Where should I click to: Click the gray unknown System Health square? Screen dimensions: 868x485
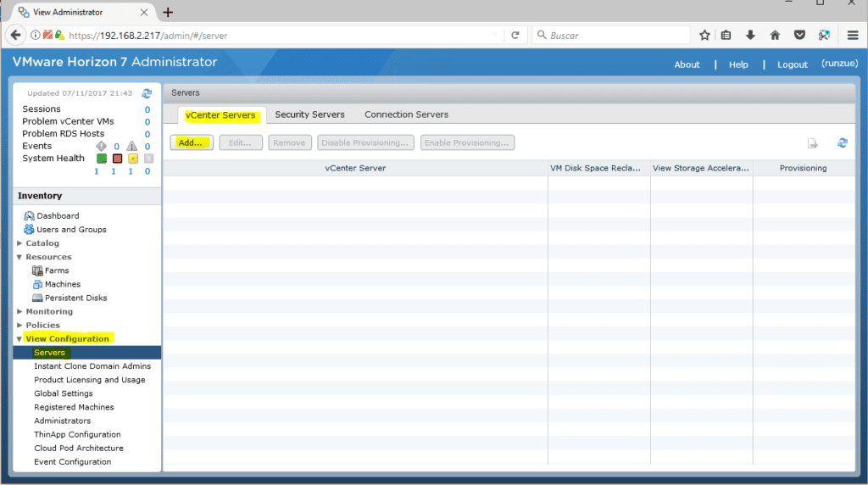148,159
